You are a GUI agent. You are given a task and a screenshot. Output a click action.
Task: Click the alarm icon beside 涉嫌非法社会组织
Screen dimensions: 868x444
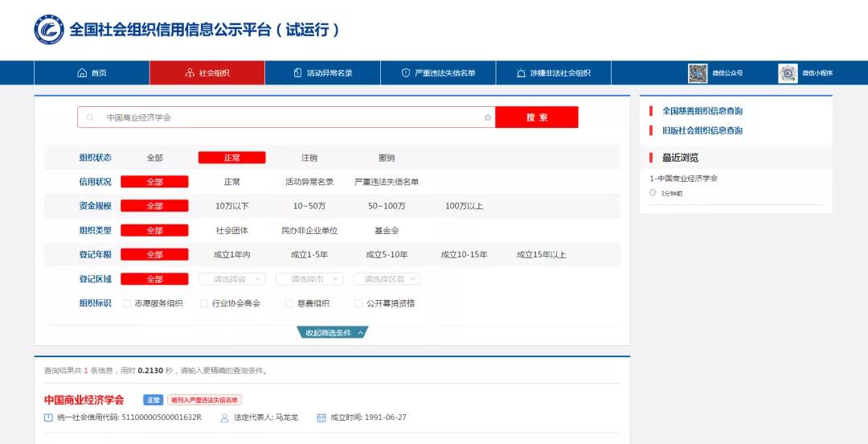click(x=521, y=73)
